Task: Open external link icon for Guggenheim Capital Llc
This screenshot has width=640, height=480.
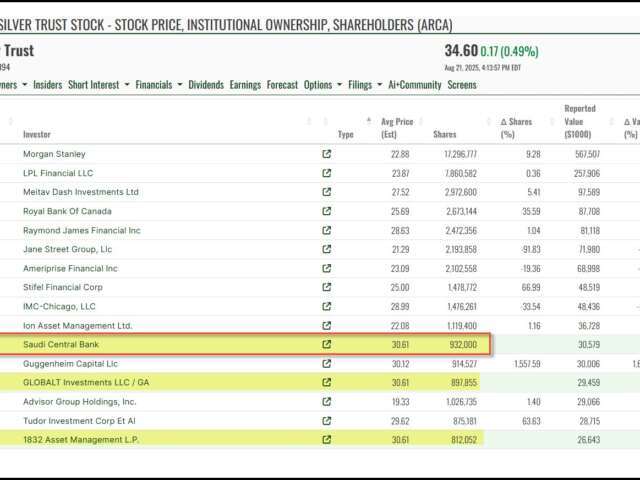Action: pos(327,363)
